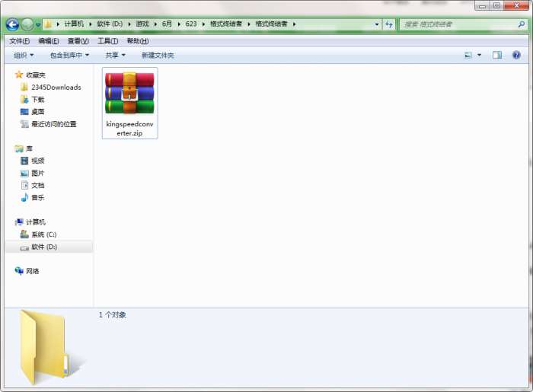Viewport: 533px width, 392px height.
Task: Open the 包含到库中 dropdown
Action: 69,55
